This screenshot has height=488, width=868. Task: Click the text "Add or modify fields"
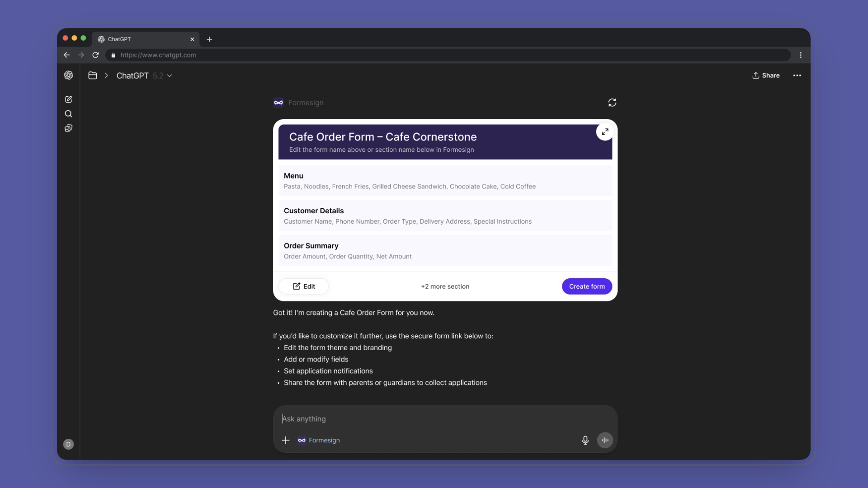pyautogui.click(x=316, y=359)
